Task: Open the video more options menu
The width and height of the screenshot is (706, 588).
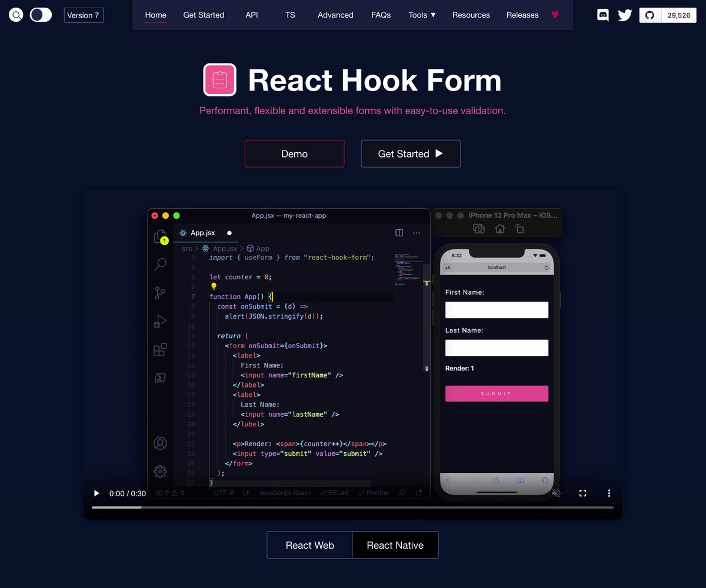Action: pos(610,493)
